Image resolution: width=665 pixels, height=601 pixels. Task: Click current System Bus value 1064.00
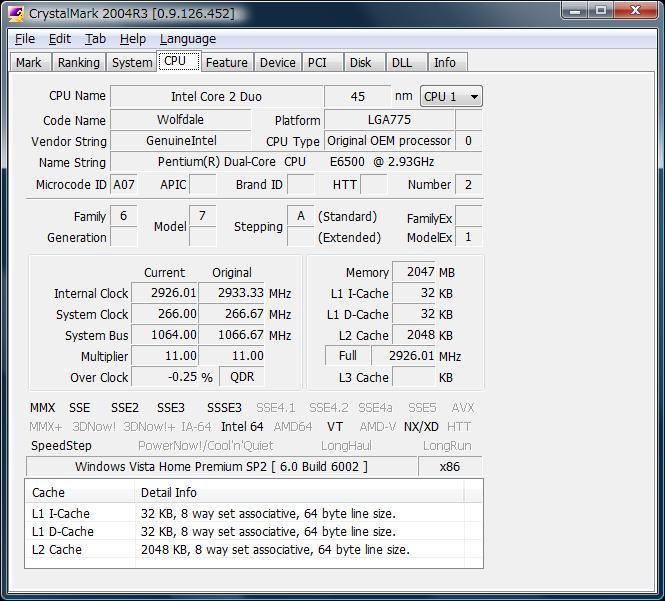[165, 335]
